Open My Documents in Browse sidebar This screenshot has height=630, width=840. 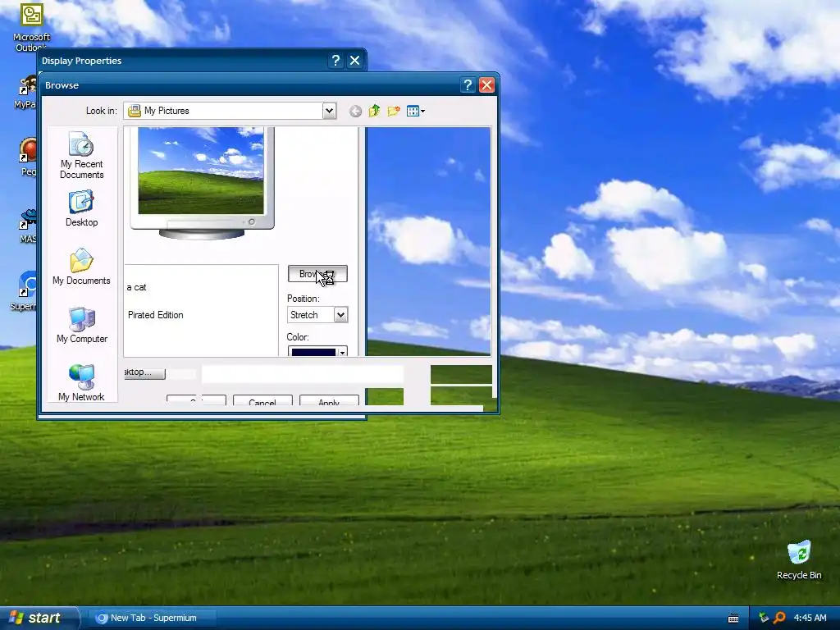(x=81, y=267)
